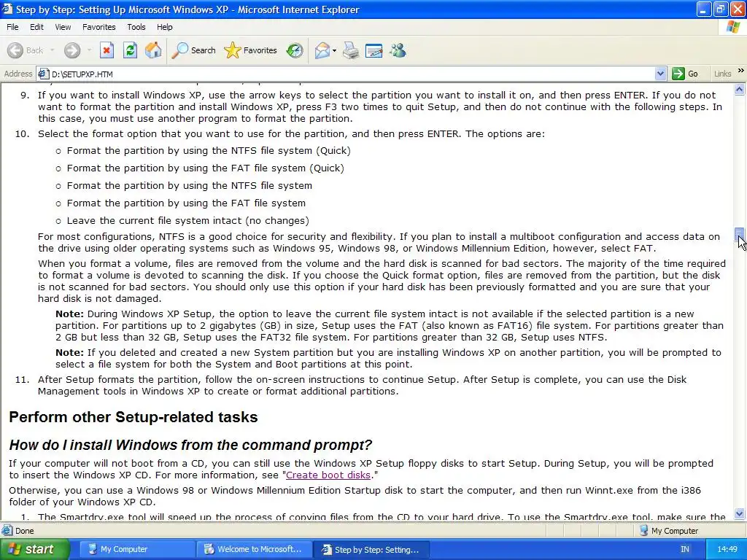Click the Forward arrow button
Image resolution: width=747 pixels, height=560 pixels.
point(72,50)
